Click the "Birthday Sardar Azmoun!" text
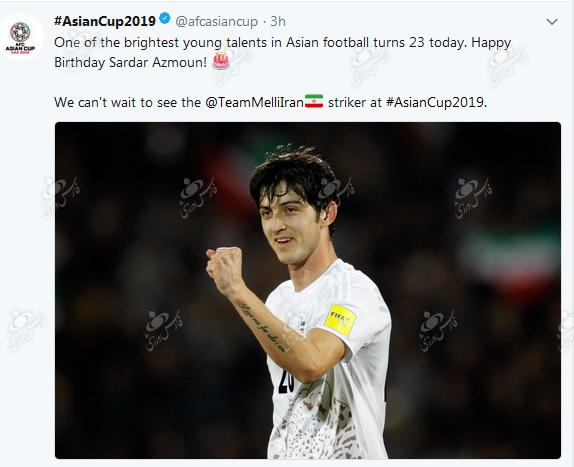Image resolution: width=574 pixels, height=467 pixels. 131,63
